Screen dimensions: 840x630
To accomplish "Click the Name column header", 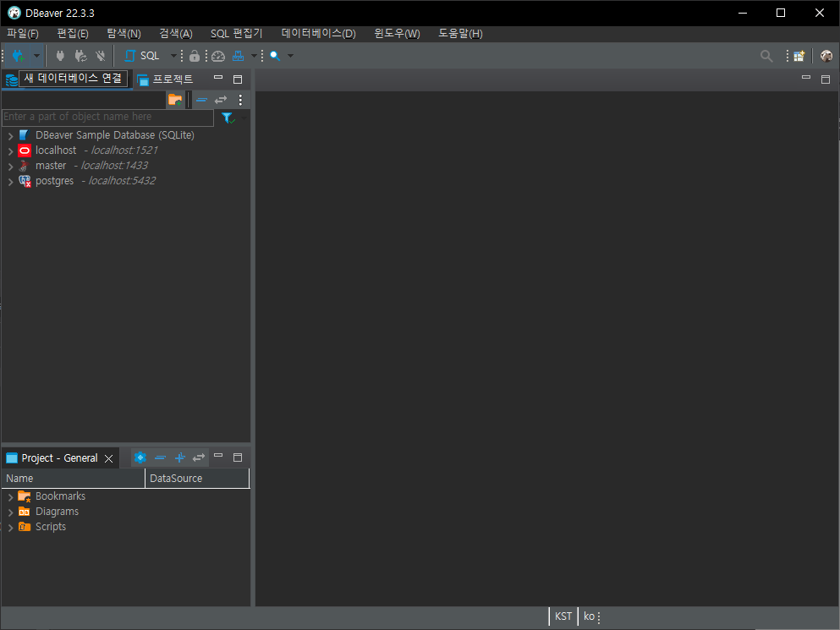I will 74,479.
